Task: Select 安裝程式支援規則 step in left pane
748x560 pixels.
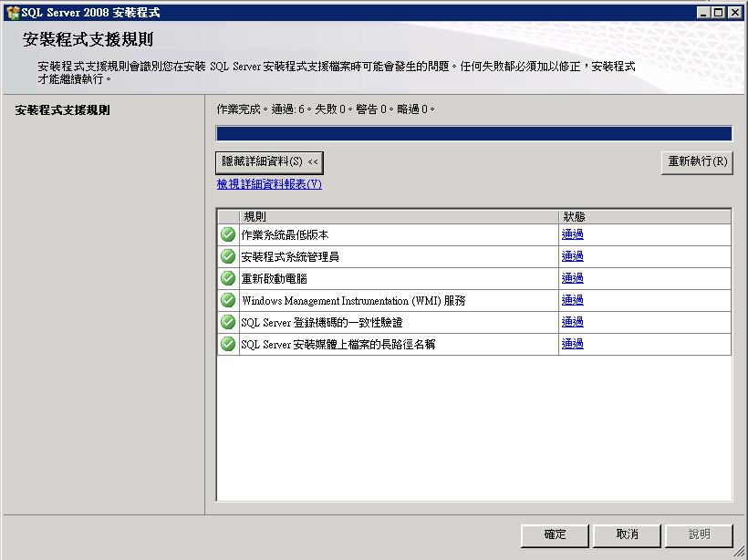Action: point(63,110)
